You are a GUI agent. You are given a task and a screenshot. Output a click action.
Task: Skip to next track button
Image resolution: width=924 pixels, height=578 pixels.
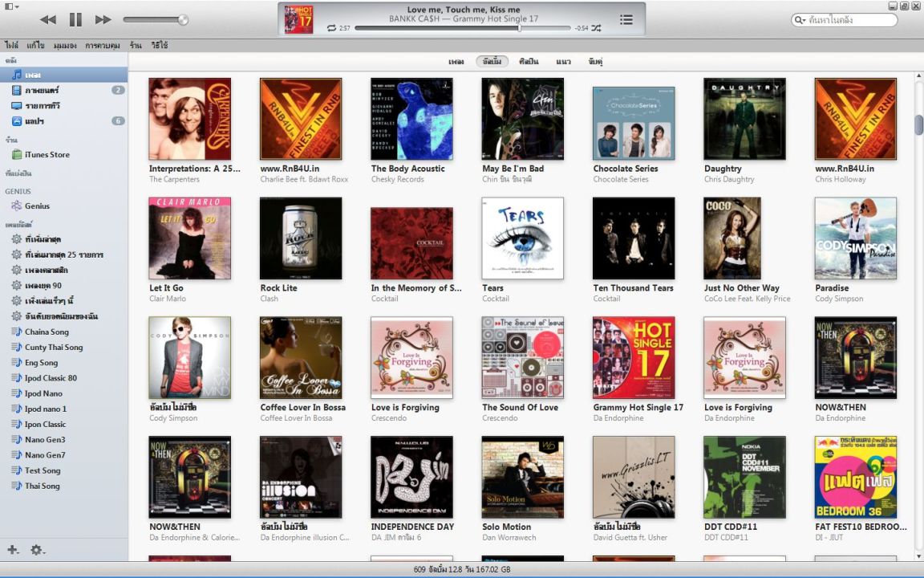point(103,19)
